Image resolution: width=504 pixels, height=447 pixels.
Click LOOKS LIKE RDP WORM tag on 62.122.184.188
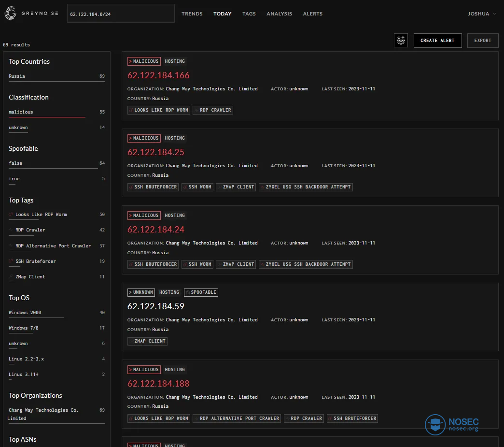[159, 418]
